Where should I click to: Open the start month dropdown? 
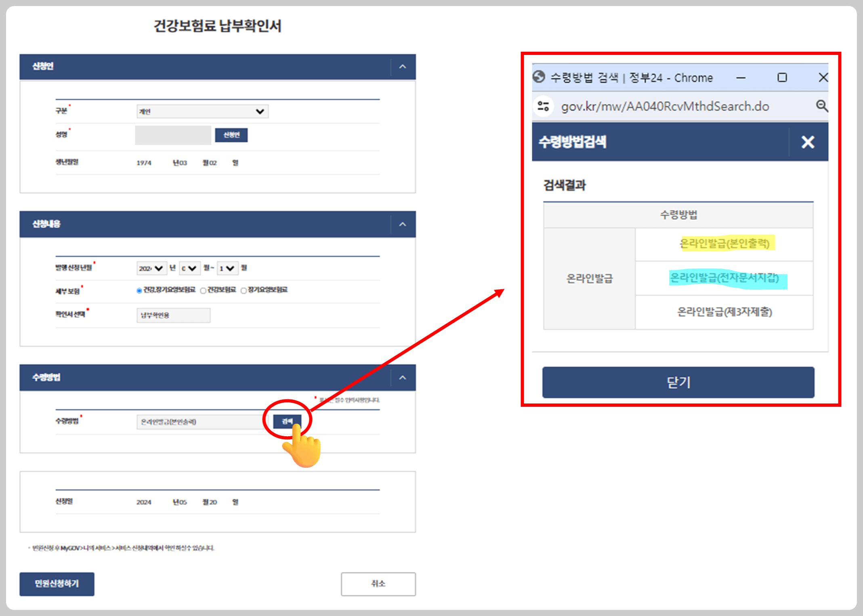(189, 268)
